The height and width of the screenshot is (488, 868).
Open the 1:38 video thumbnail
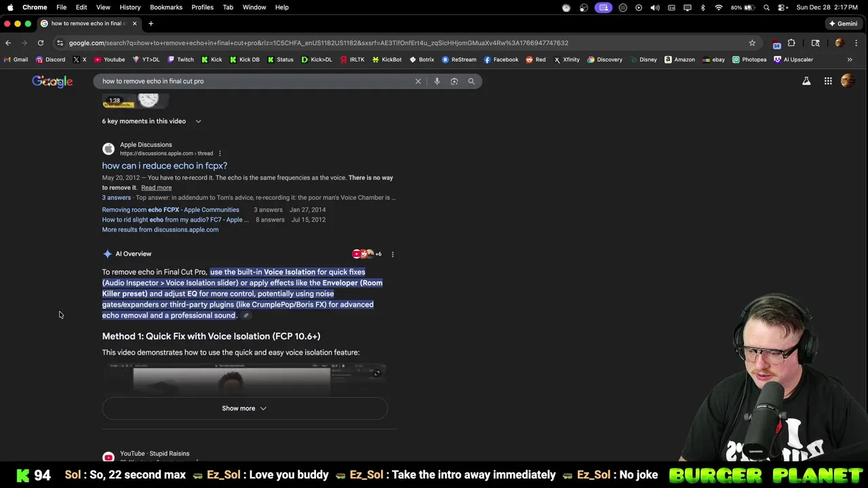click(136, 101)
